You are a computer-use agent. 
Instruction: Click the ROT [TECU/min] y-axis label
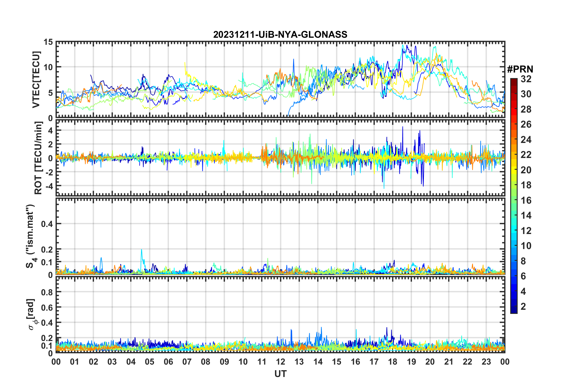[38, 158]
